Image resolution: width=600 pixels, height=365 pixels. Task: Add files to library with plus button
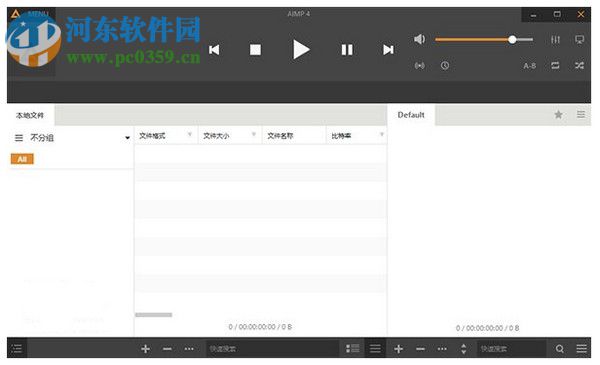point(145,349)
